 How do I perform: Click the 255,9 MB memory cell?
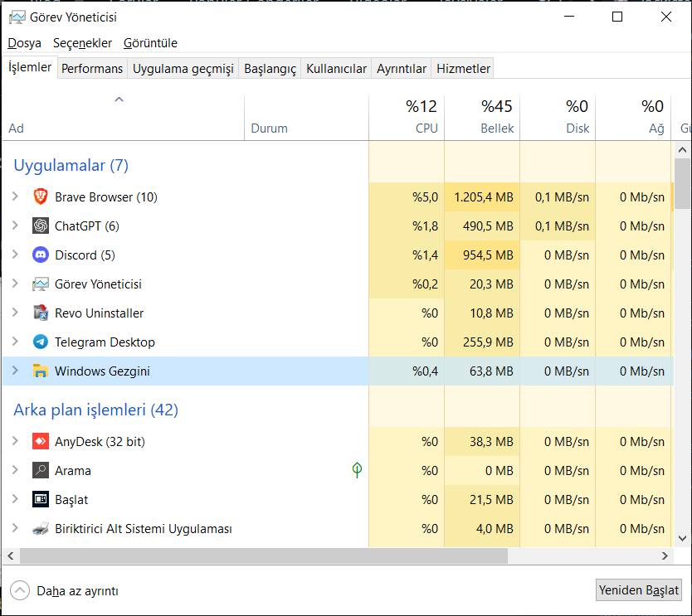[x=482, y=342]
